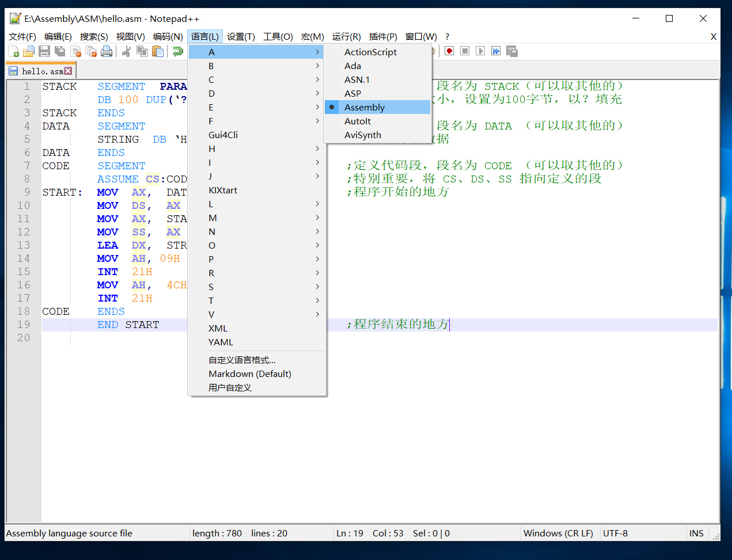Select the checked Assembly language option

(x=378, y=107)
